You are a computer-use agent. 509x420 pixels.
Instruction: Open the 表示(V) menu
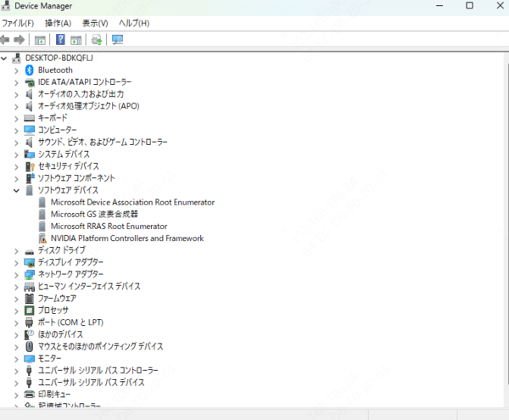click(x=94, y=23)
